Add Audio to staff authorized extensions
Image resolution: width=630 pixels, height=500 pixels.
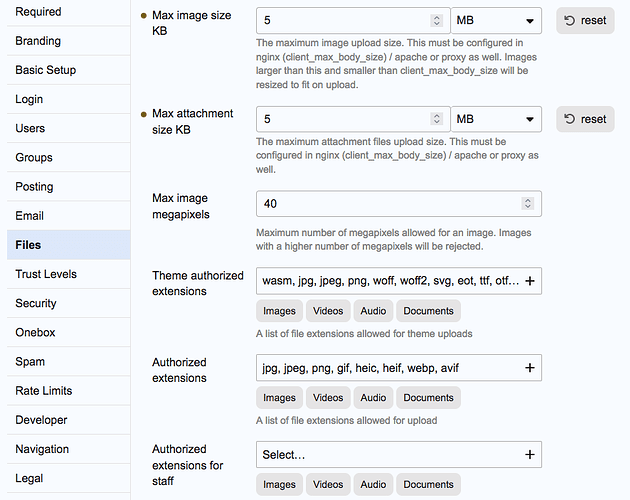tap(373, 485)
